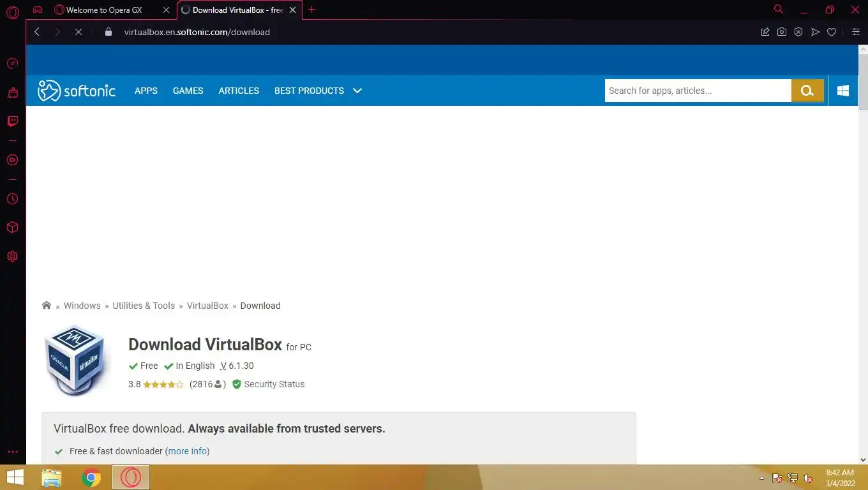
Task: Focus the Search for apps, articles field
Action: (698, 91)
